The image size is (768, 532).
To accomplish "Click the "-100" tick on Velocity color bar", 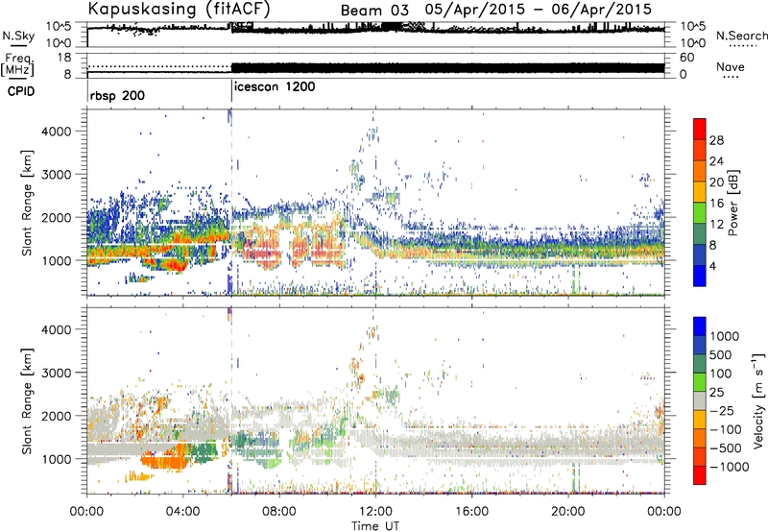I will coord(726,429).
